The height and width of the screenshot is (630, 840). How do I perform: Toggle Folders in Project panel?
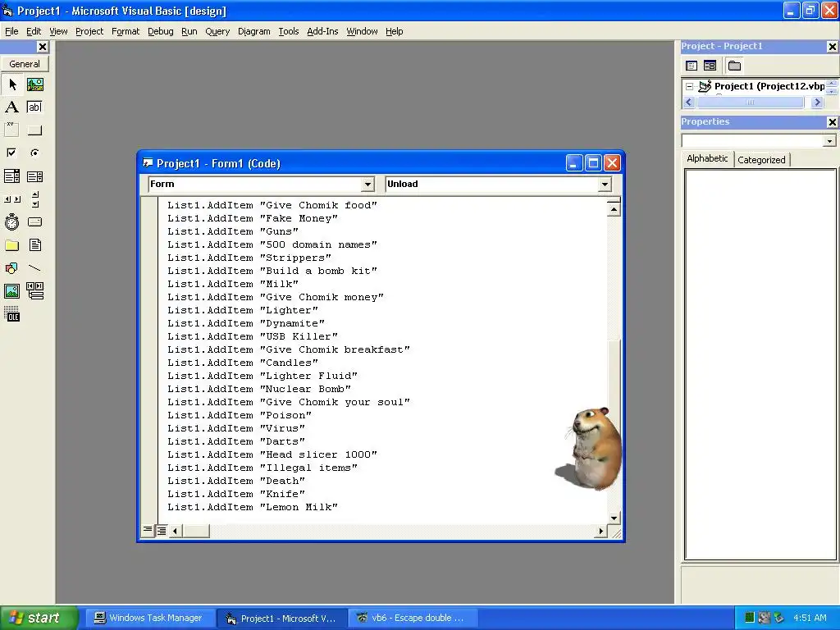point(734,66)
